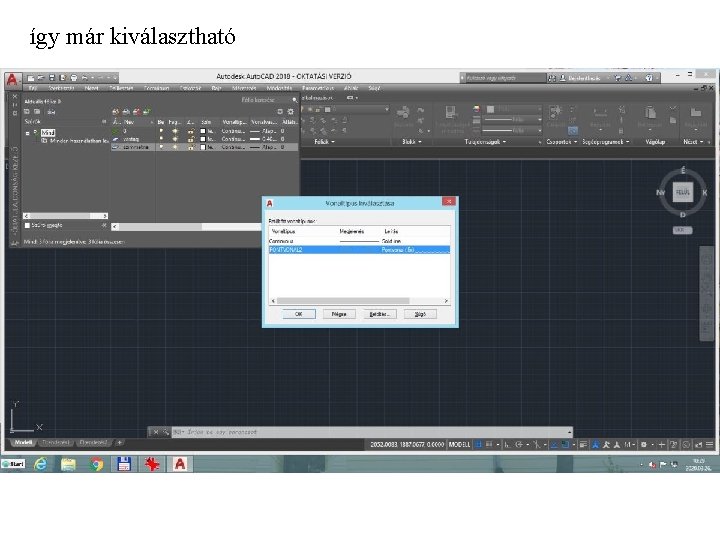720x540 pixels.
Task: Expand the Blokk ribbon panel
Action: pos(412,142)
